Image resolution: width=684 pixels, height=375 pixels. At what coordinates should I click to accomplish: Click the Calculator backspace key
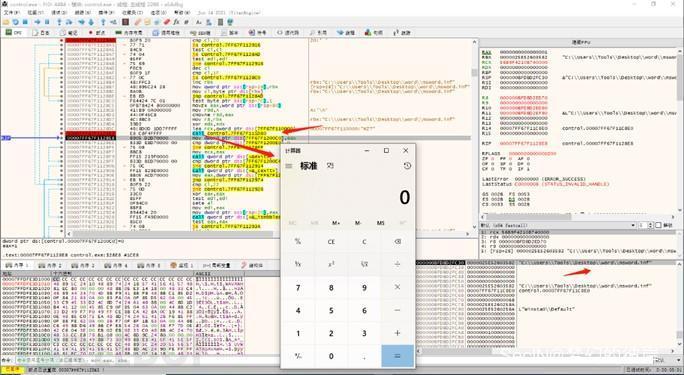click(397, 242)
